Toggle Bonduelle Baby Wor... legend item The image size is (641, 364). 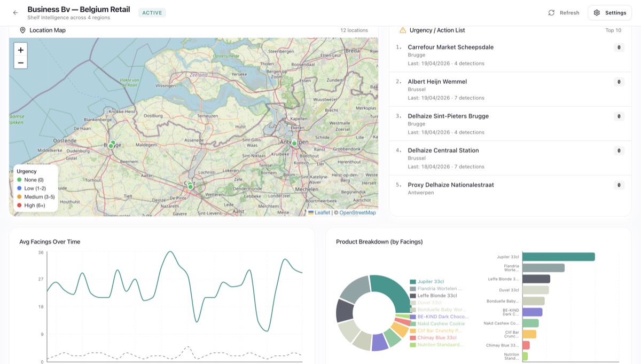click(438, 310)
